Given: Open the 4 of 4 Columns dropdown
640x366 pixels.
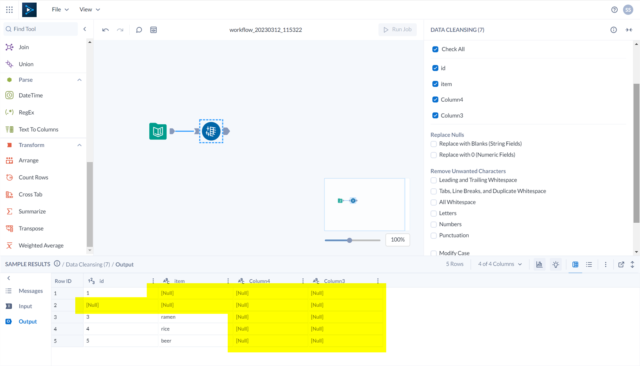Looking at the screenshot, I should point(500,264).
